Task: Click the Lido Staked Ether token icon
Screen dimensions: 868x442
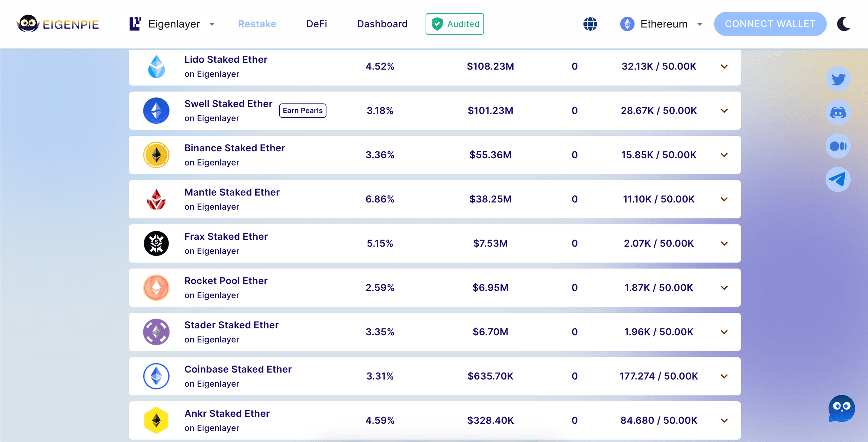Action: [156, 66]
